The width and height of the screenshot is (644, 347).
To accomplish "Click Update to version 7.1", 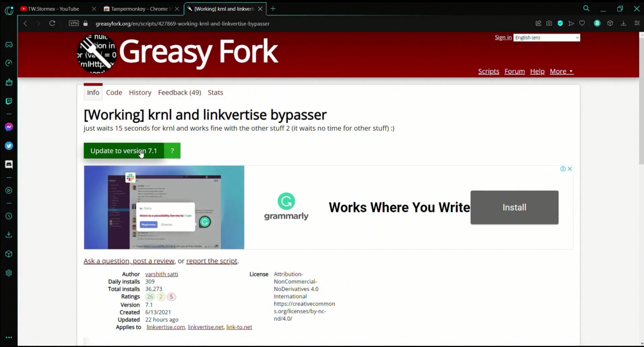I will (123, 151).
